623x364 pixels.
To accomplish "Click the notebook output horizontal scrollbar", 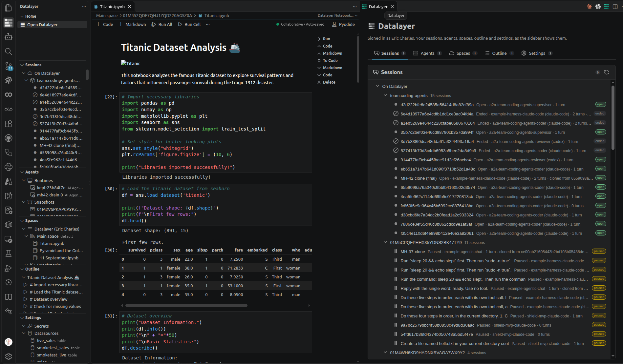I will point(186,305).
